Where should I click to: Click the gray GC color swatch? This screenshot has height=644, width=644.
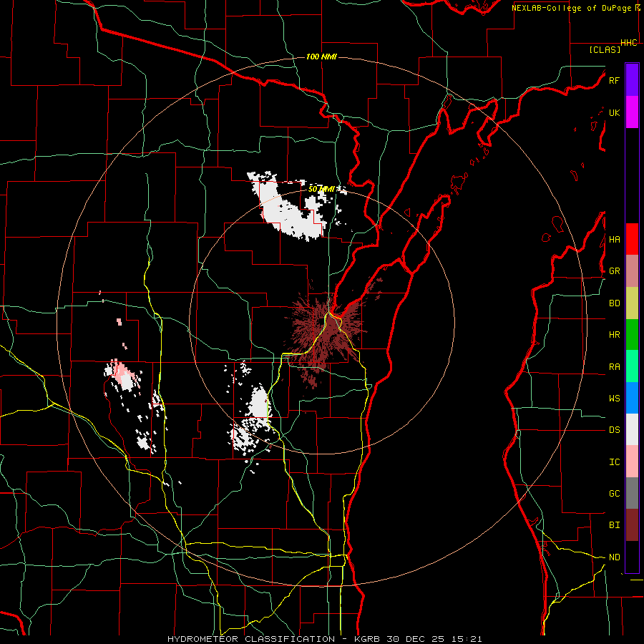tap(632, 493)
